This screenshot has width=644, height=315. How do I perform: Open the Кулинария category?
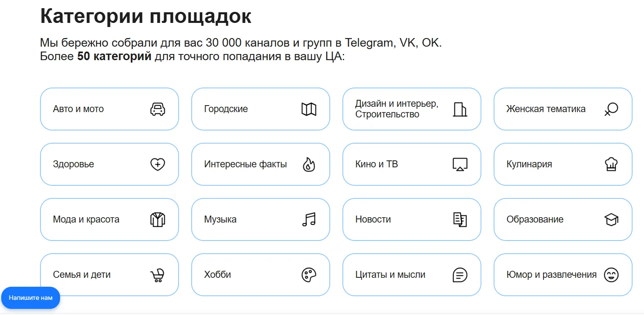(x=563, y=164)
